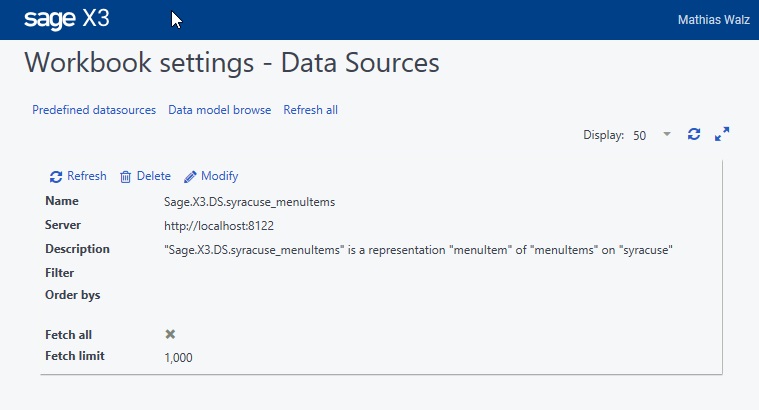The width and height of the screenshot is (759, 410).
Task: Modify the data source with pencil icon
Action: [x=211, y=176]
